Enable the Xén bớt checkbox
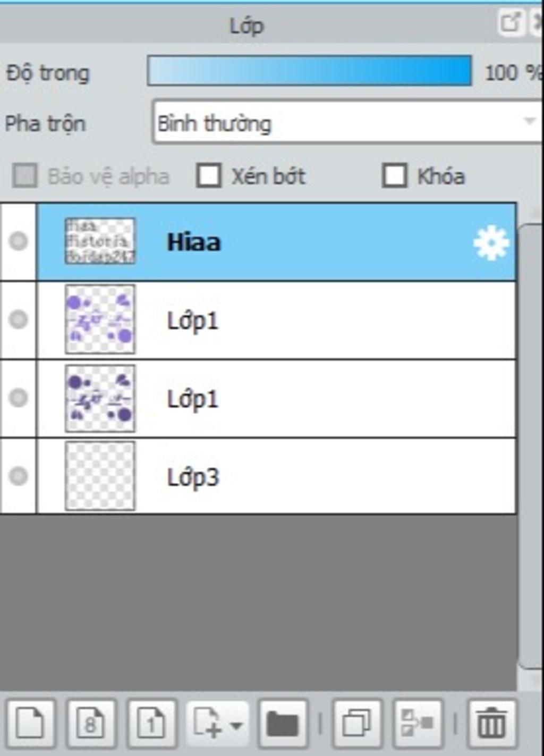The image size is (544, 756). (x=209, y=175)
